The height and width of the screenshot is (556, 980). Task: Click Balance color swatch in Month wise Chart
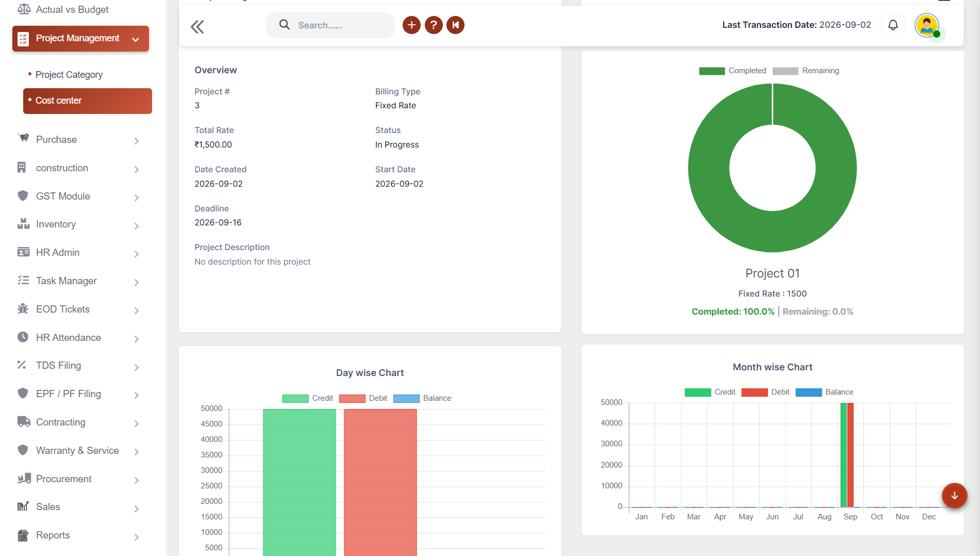[x=808, y=392]
